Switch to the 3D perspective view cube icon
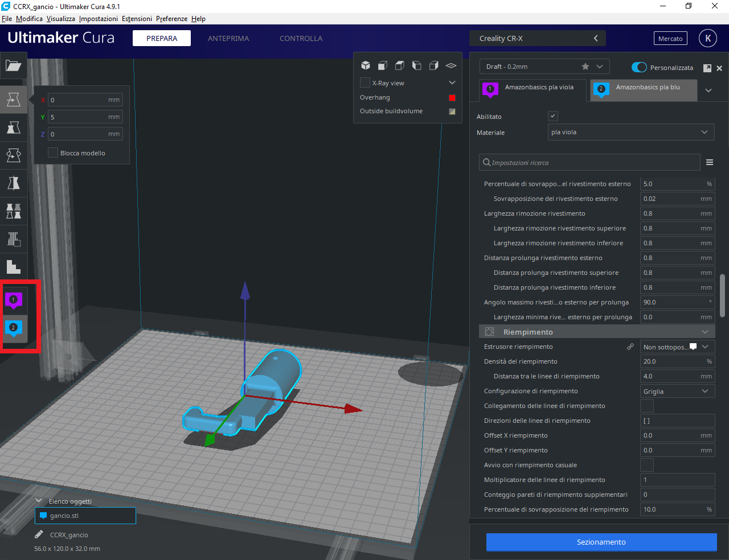The image size is (729, 560). pos(366,65)
